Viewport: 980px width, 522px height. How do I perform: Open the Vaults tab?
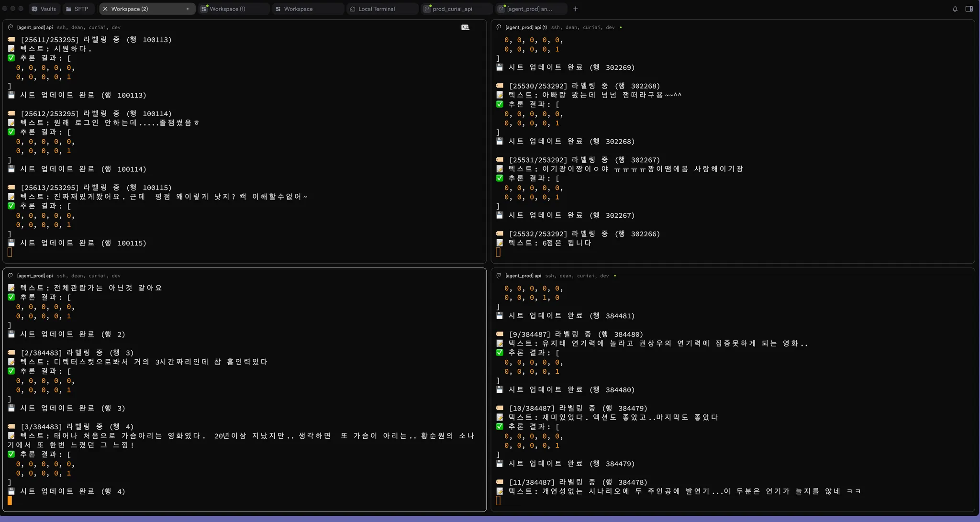pyautogui.click(x=44, y=9)
